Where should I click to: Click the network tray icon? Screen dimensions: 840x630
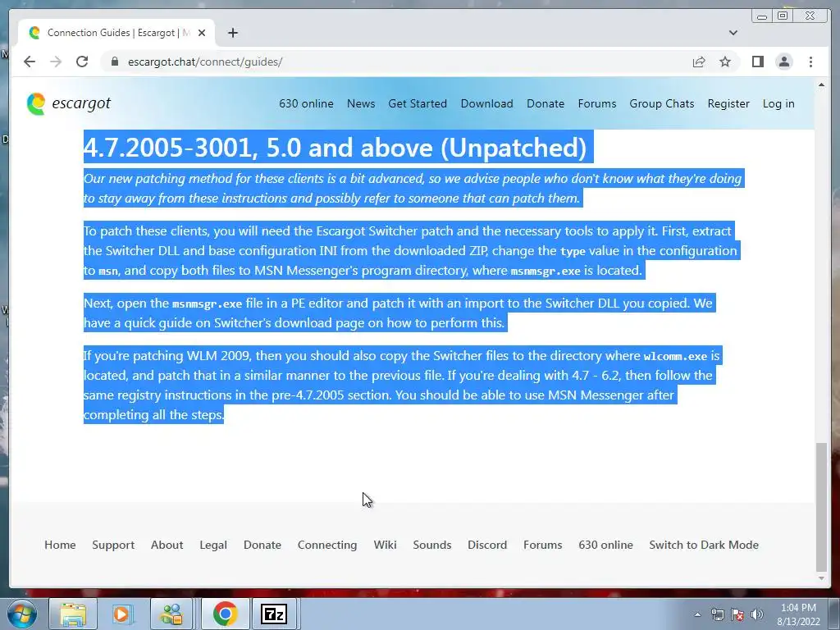(717, 614)
